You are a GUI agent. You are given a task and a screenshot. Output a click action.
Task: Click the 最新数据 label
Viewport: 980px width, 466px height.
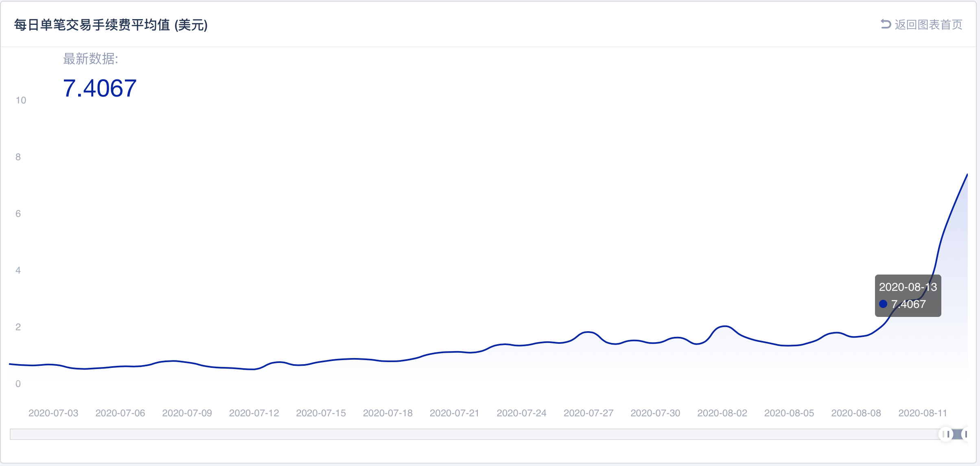click(90, 59)
